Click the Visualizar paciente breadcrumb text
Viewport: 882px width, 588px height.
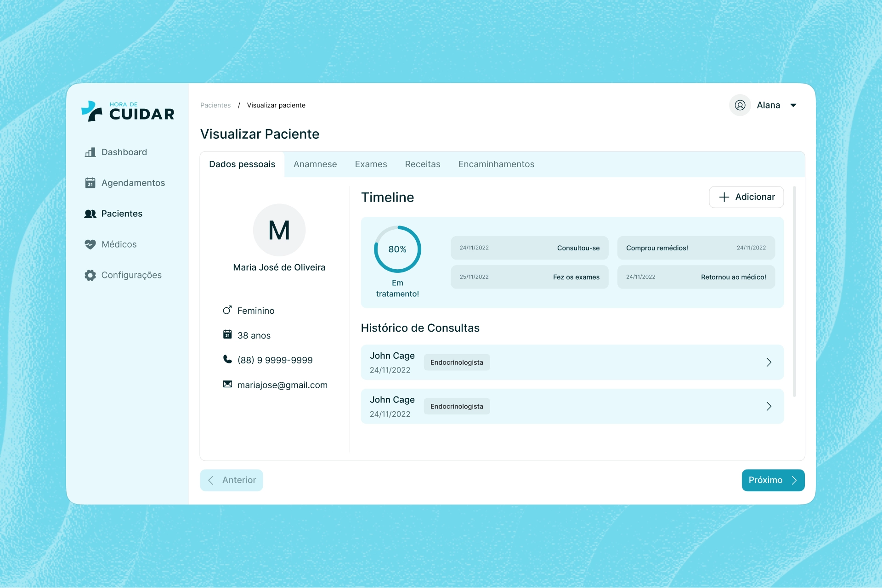tap(276, 105)
